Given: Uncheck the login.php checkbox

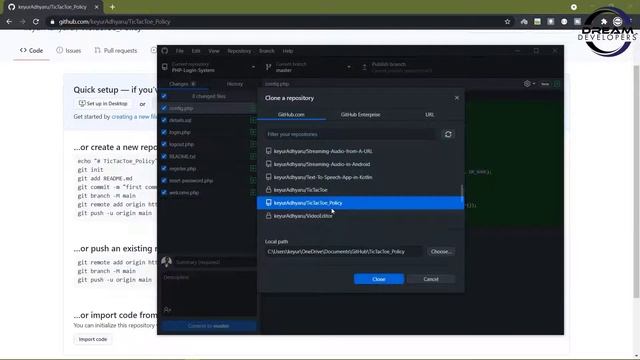Looking at the screenshot, I should click(x=164, y=132).
